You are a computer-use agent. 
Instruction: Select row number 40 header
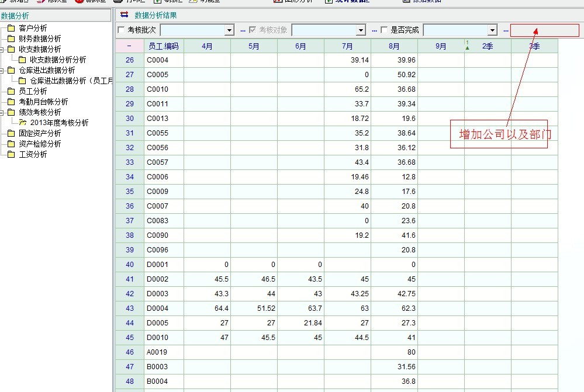[129, 265]
